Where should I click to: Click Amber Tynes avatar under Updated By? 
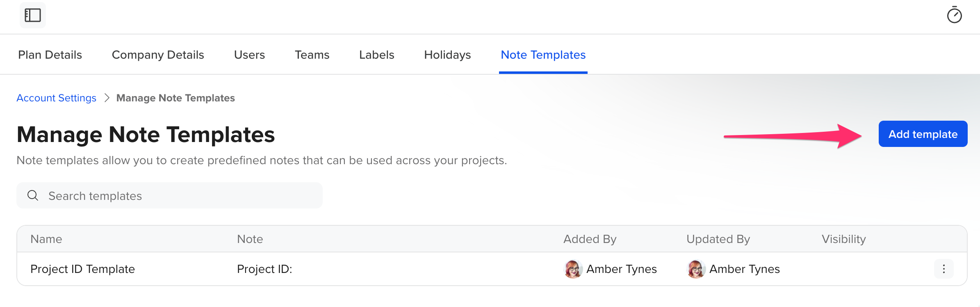click(x=696, y=269)
